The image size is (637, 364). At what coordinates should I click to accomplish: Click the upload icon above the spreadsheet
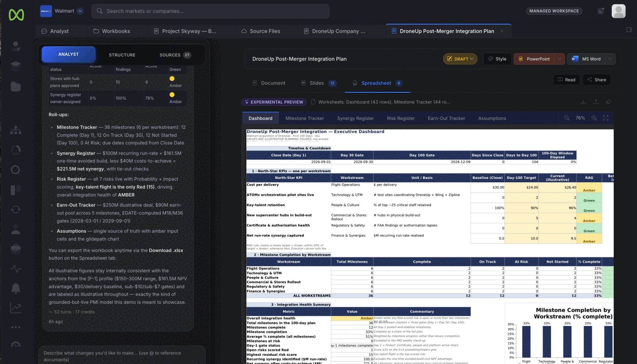[596, 102]
